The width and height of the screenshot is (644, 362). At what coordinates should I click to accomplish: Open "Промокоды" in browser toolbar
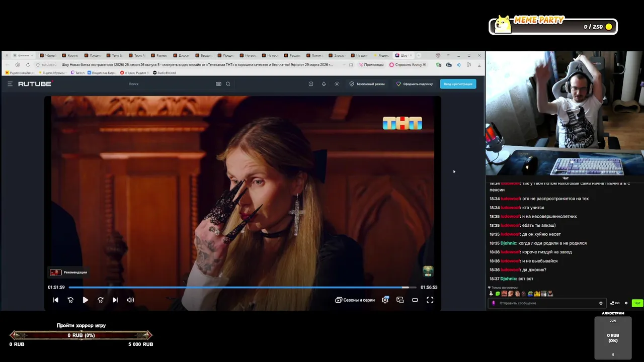371,65
